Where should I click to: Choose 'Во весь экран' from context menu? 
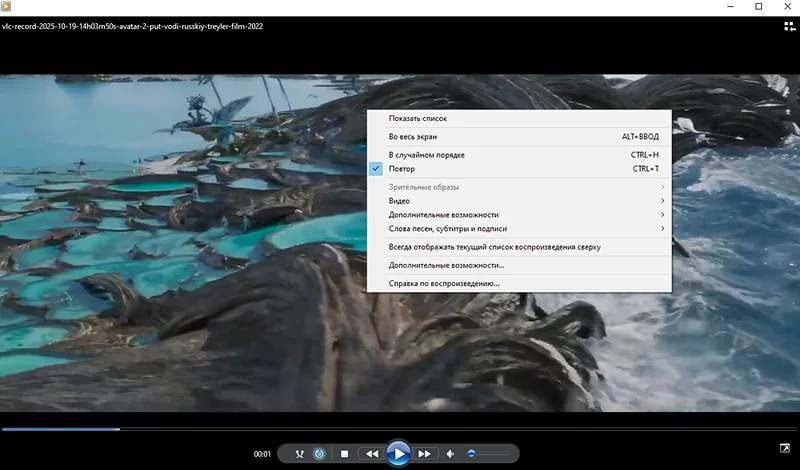(519, 137)
